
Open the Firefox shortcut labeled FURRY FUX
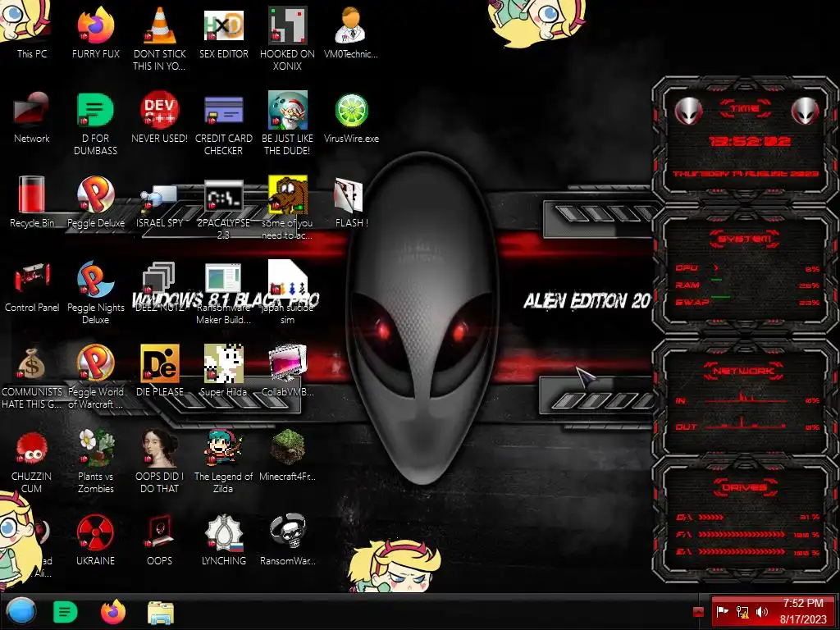click(x=95, y=32)
